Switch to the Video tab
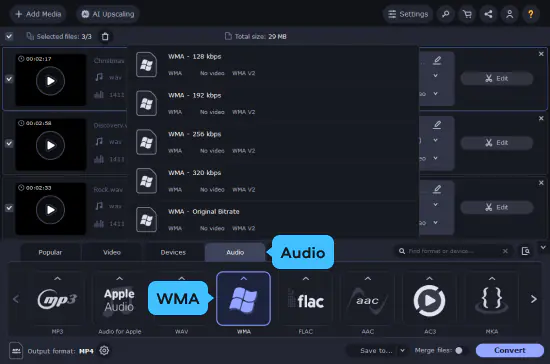The width and height of the screenshot is (550, 364). pyautogui.click(x=112, y=252)
